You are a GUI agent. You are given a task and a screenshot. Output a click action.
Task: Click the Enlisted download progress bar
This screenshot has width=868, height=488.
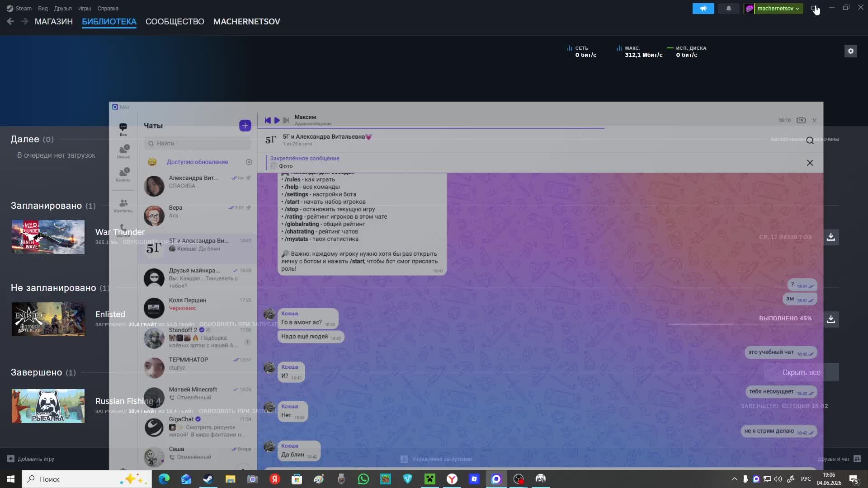point(740,324)
